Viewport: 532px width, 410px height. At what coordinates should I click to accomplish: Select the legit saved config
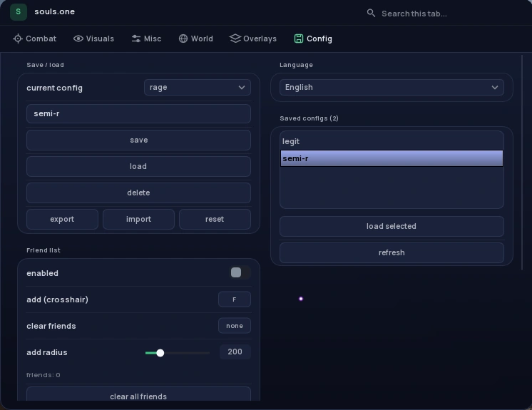pyautogui.click(x=392, y=141)
